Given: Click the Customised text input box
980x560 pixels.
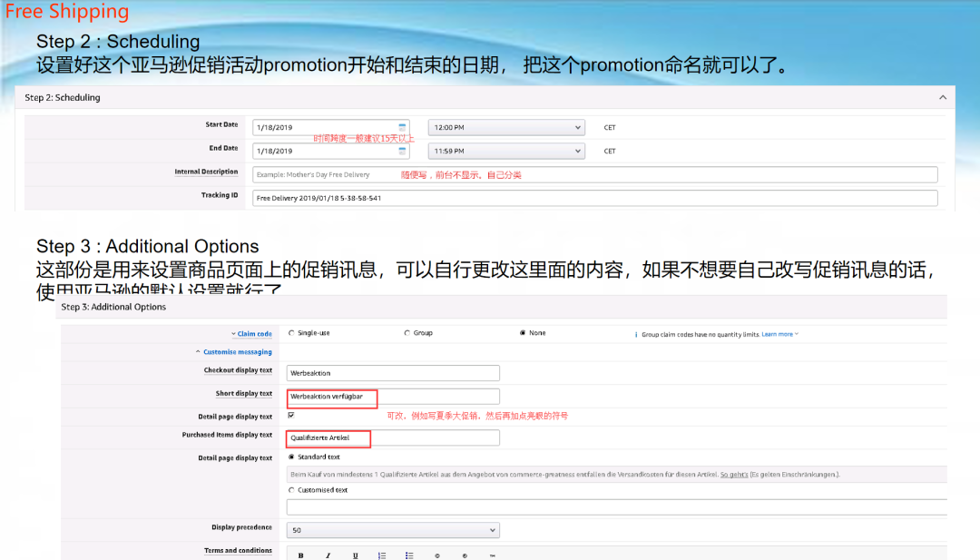Looking at the screenshot, I should click(x=617, y=506).
